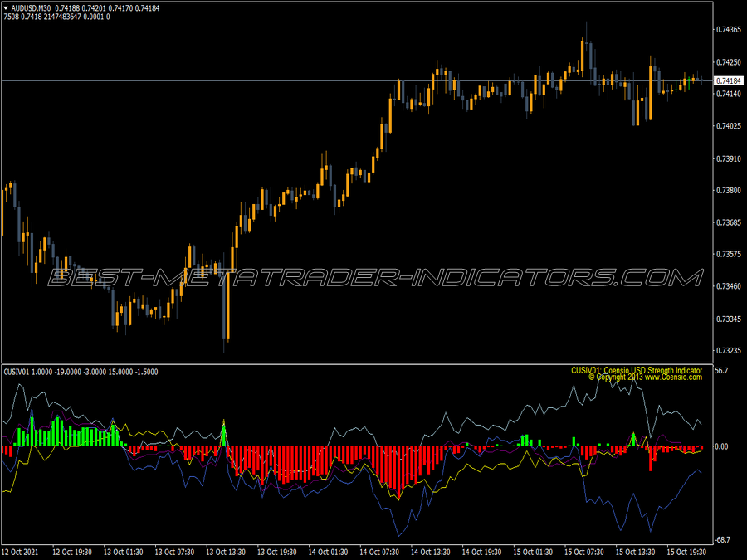Click the indicator scale value -68.7

723,540
